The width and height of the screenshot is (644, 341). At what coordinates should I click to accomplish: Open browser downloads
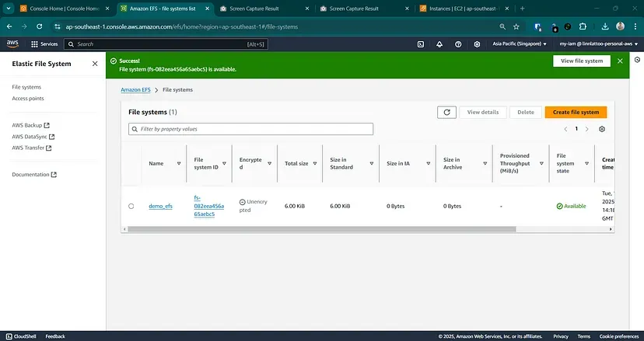[x=605, y=26]
